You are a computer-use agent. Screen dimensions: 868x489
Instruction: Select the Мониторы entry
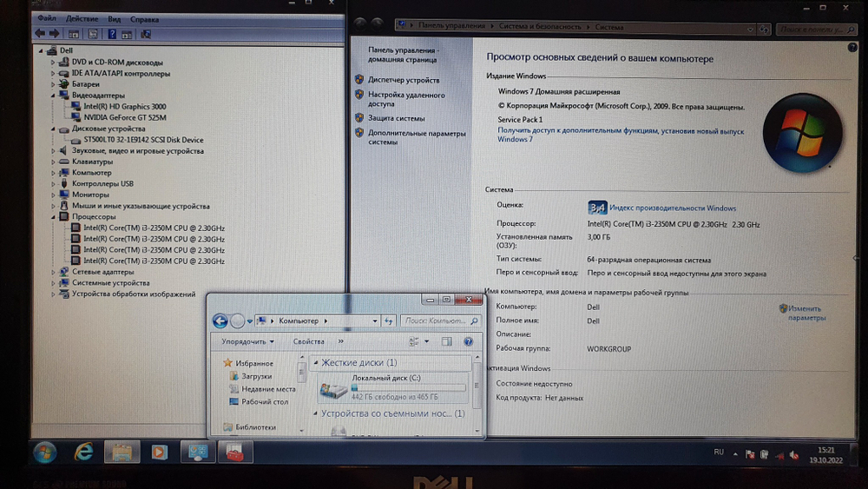point(90,195)
